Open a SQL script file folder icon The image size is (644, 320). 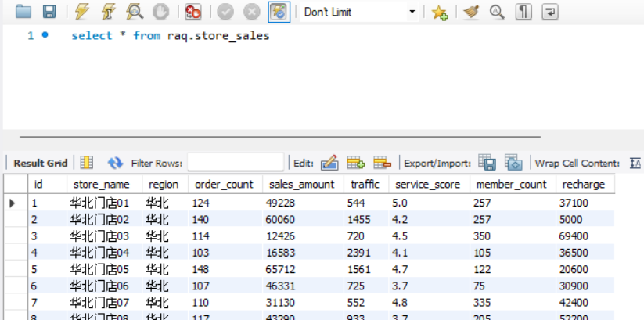coord(23,12)
